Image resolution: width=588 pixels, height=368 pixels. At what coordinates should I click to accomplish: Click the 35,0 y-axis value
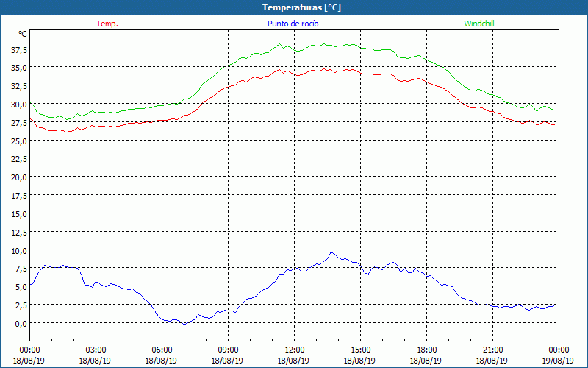pyautogui.click(x=19, y=68)
